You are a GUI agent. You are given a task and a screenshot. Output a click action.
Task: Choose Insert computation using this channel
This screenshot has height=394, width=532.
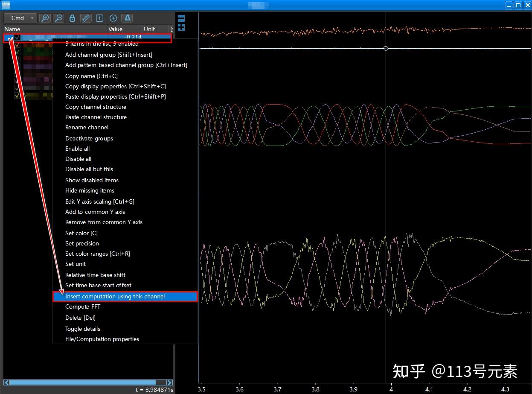click(x=115, y=296)
